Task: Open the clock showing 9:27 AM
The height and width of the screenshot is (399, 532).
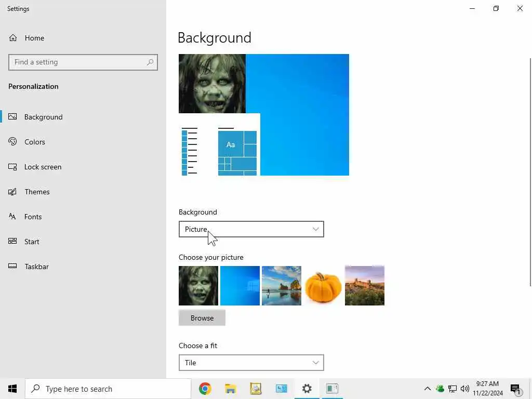Action: click(487, 389)
